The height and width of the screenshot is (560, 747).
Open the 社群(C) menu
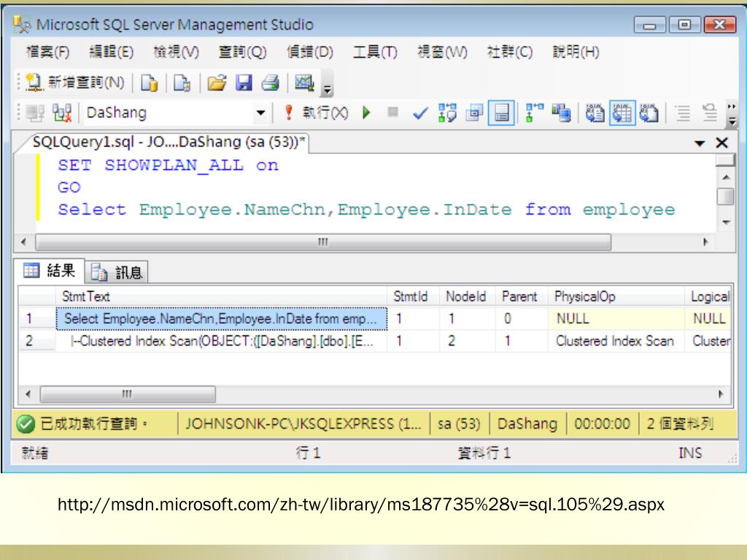coord(509,52)
